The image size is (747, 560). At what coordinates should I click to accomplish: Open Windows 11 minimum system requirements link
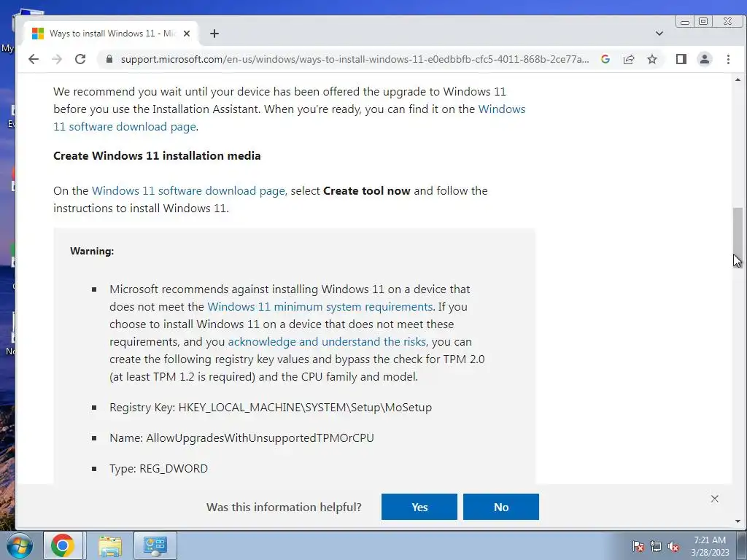click(x=320, y=307)
